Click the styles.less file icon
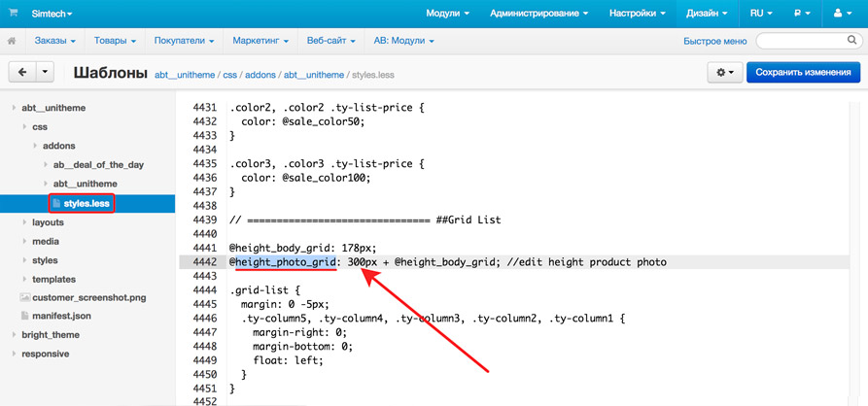 click(56, 203)
